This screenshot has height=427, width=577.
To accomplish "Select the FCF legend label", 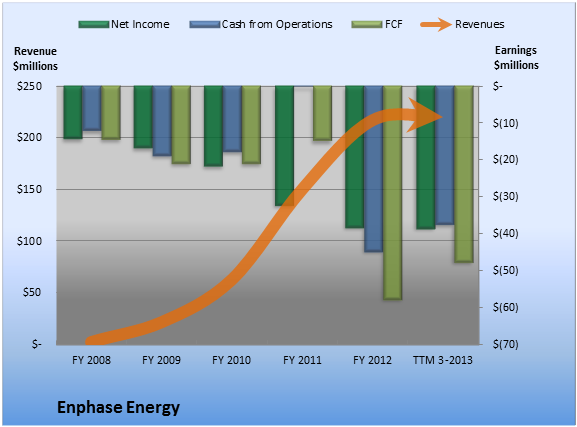I will pos(393,24).
